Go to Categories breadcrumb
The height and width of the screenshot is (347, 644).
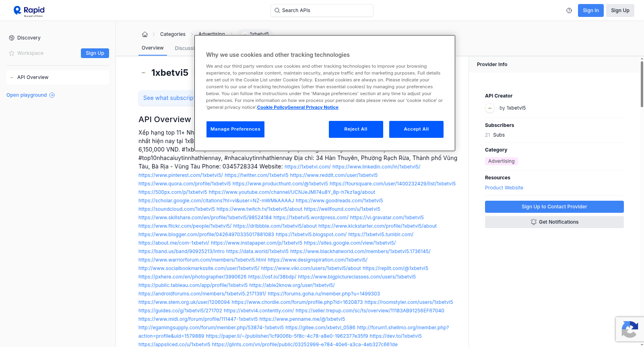coord(173,34)
